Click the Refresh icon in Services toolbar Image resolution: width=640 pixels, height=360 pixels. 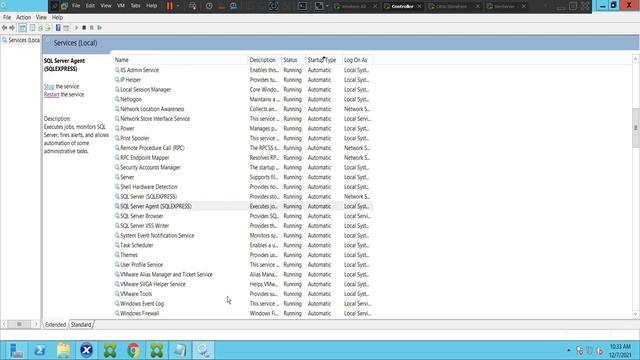click(40, 28)
